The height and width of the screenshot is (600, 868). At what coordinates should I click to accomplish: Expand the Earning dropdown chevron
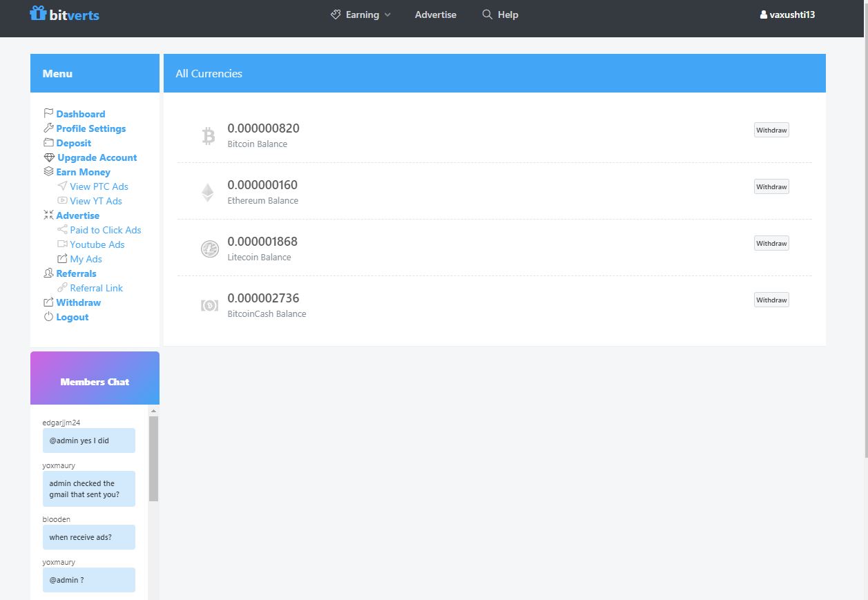[387, 15]
